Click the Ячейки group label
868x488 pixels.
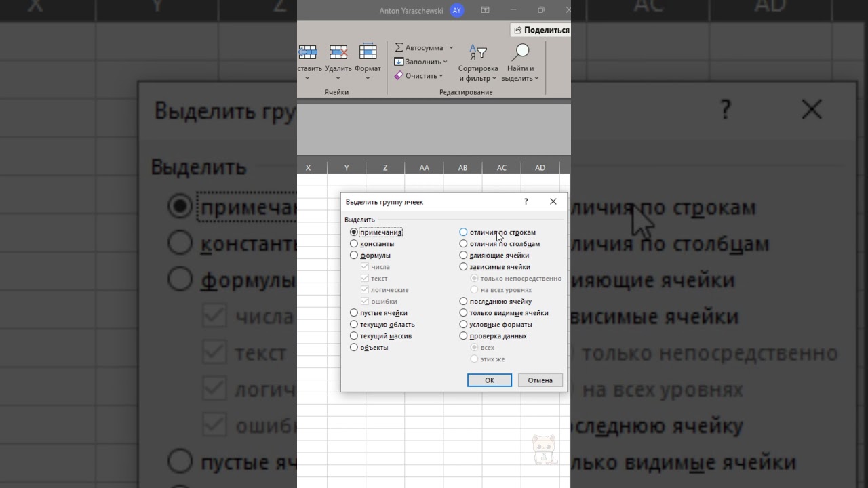coord(336,92)
